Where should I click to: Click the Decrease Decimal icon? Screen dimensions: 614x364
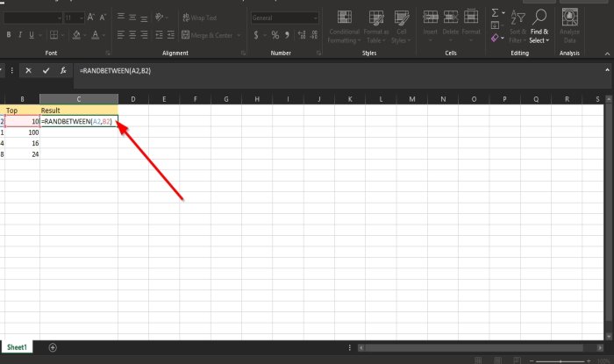[x=314, y=35]
